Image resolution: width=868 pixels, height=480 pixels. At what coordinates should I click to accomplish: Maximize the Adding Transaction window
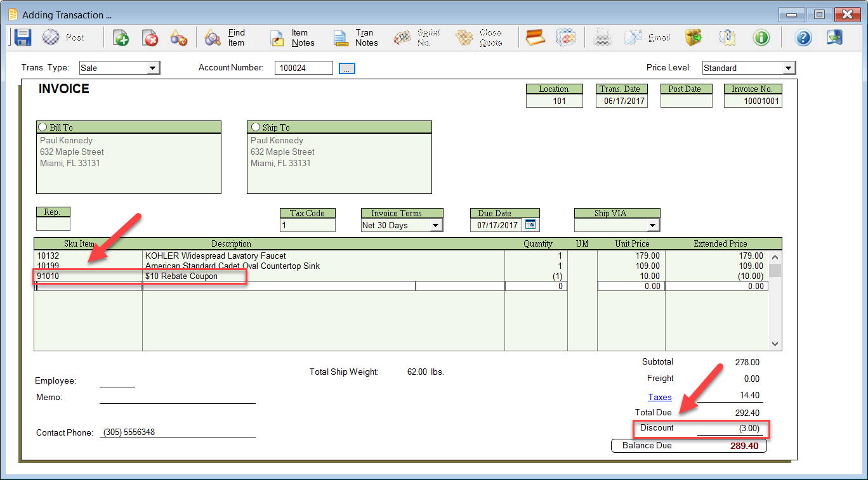coord(820,14)
